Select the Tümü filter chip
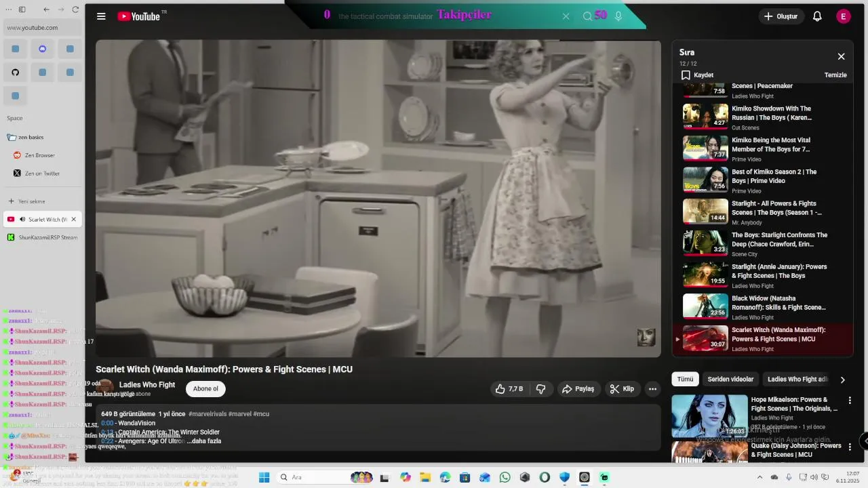868x488 pixels. coord(685,380)
